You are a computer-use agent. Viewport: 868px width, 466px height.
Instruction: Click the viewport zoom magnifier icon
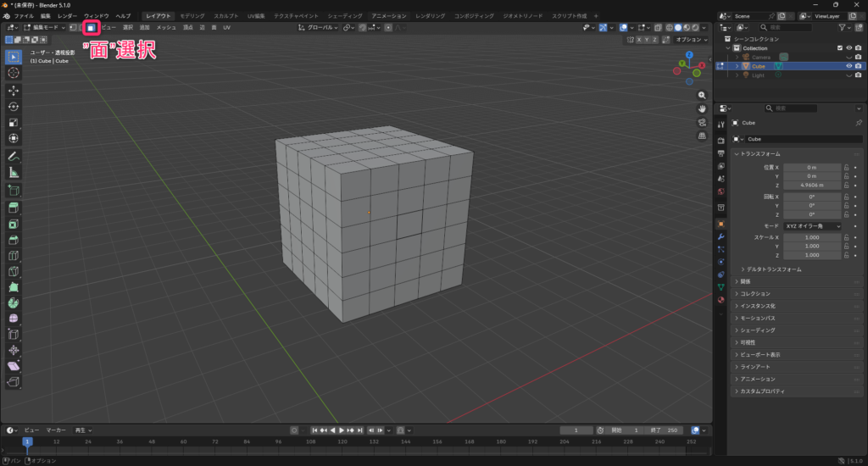703,95
